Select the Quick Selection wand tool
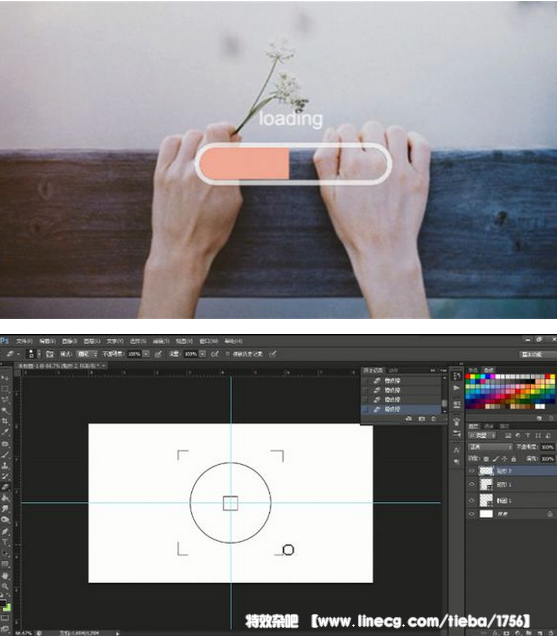 click(5, 411)
